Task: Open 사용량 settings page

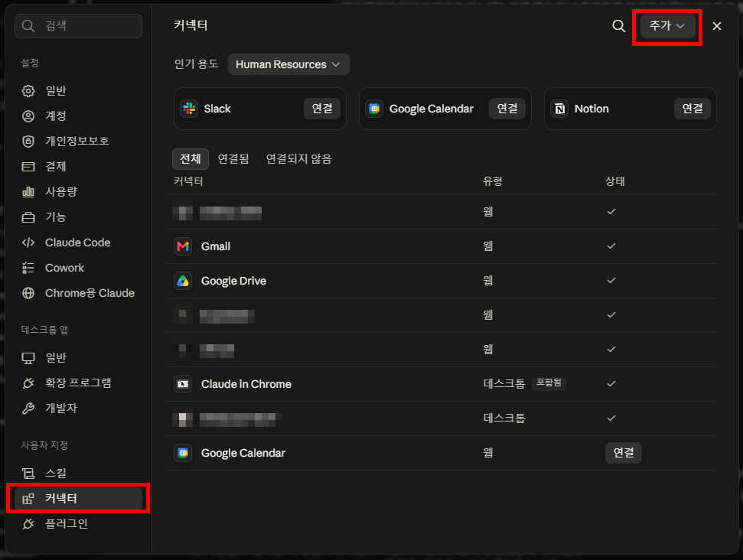Action: [78, 191]
